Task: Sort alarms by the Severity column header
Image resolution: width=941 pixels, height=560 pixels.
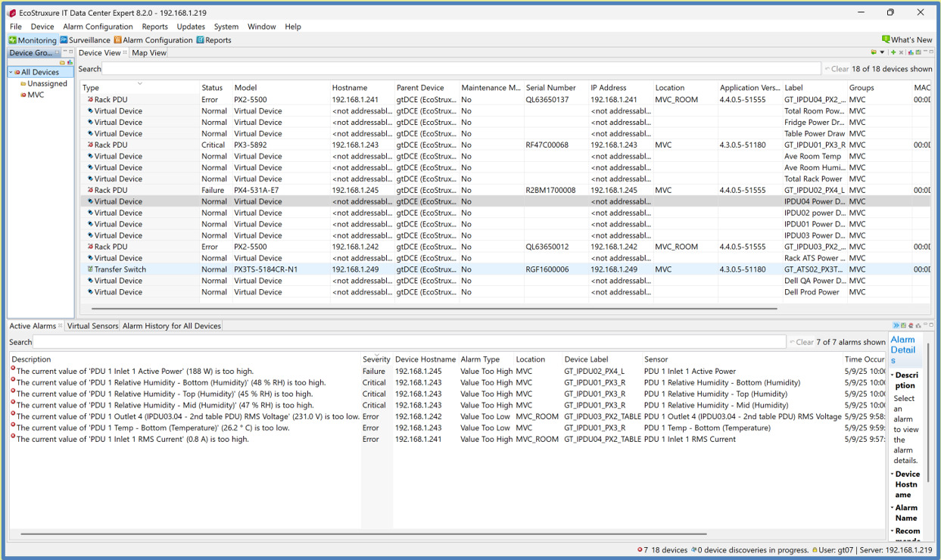Action: tap(376, 359)
